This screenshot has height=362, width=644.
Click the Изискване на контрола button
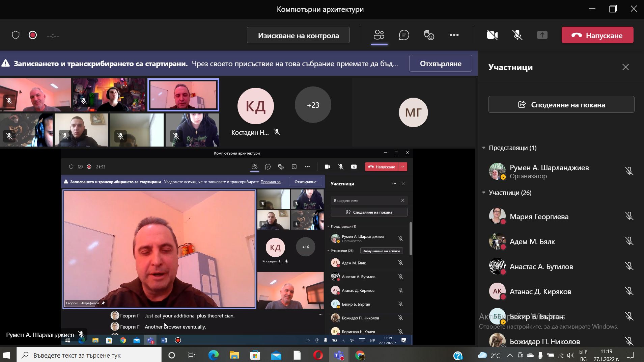[x=298, y=35]
